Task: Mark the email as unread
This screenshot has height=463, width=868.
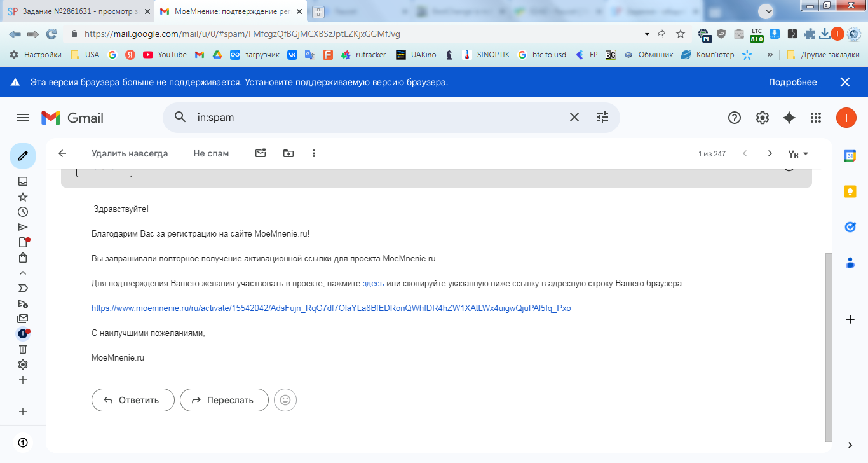Action: [261, 153]
